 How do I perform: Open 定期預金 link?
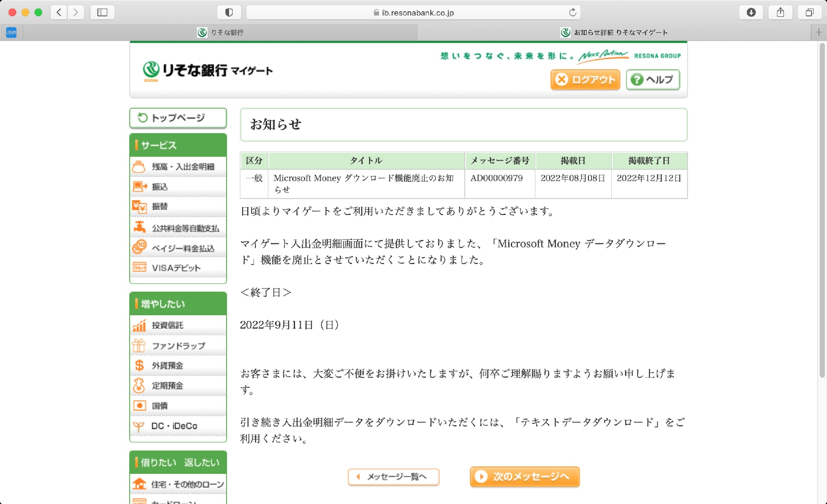[178, 386]
